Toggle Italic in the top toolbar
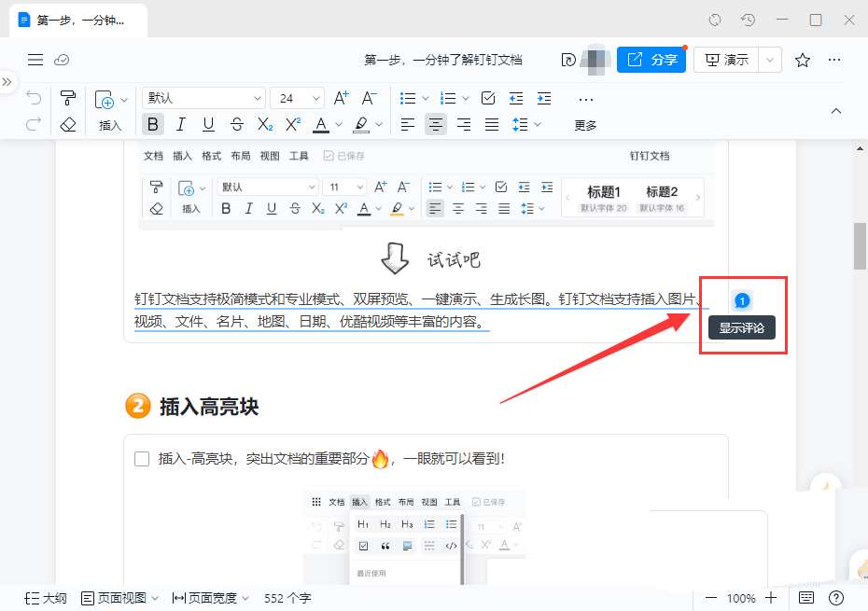Image resolution: width=868 pixels, height=611 pixels. pos(180,124)
